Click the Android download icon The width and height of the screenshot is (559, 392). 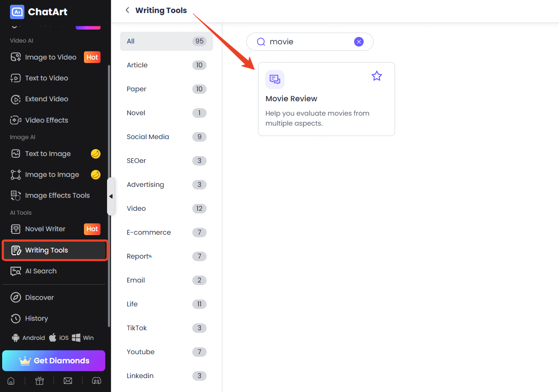[16, 338]
